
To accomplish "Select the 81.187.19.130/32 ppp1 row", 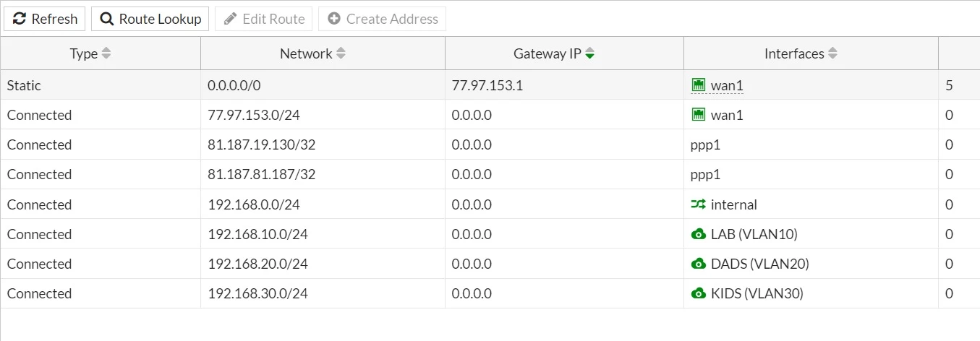I will tap(490, 144).
